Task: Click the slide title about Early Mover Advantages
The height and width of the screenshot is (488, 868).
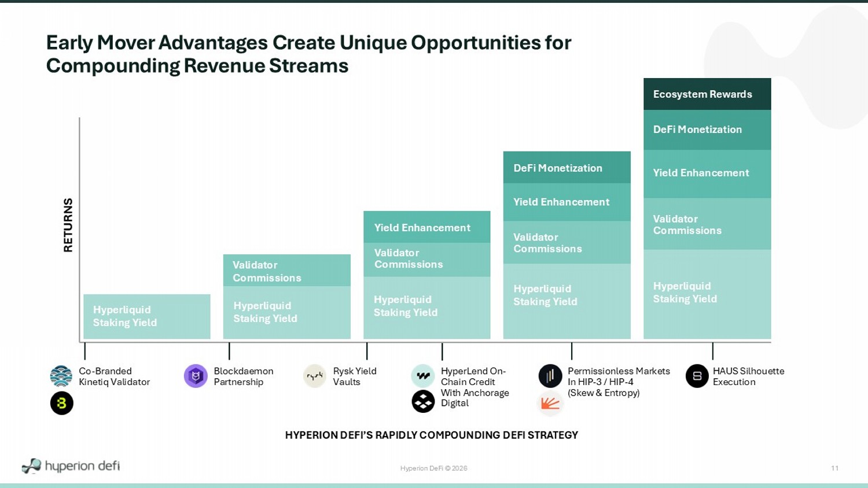Action: tap(308, 54)
